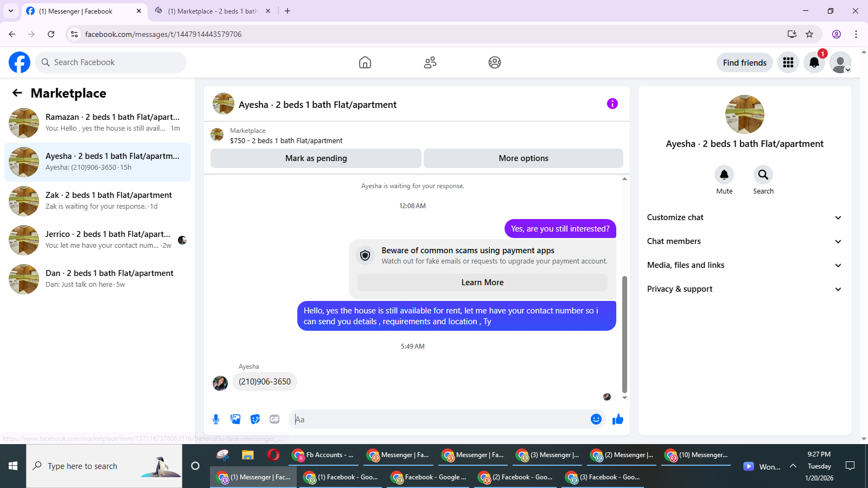
Task: Click the Type here to search box
Action: coord(104,466)
